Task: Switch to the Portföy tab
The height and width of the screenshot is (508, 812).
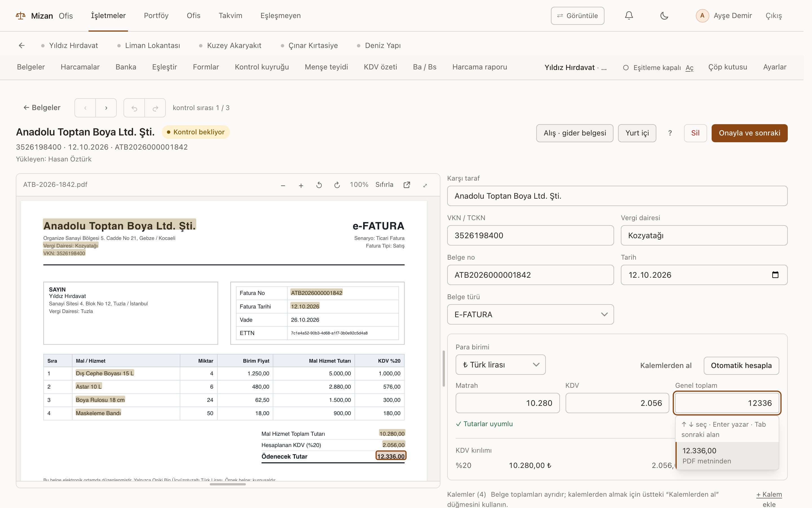Action: [x=156, y=16]
